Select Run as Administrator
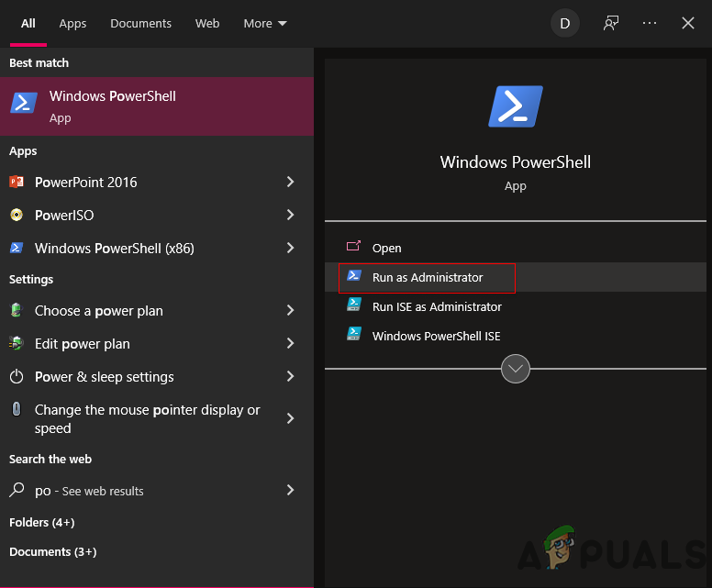Image resolution: width=712 pixels, height=588 pixels. 428,277
